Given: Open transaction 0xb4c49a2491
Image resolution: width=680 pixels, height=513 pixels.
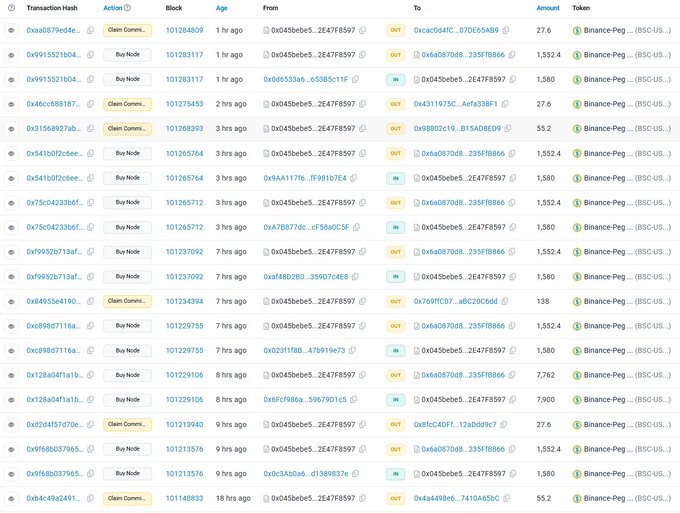Looking at the screenshot, I should pos(53,499).
